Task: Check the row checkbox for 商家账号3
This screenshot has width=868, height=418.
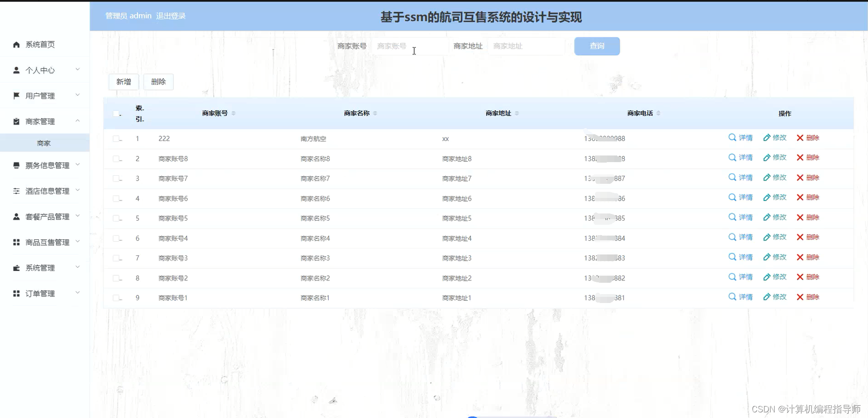Action: [116, 258]
